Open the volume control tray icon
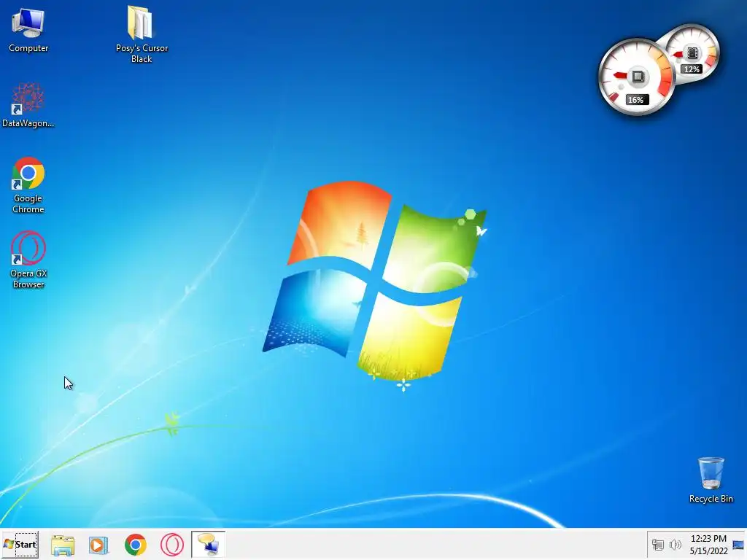Image resolution: width=747 pixels, height=560 pixels. 675,545
